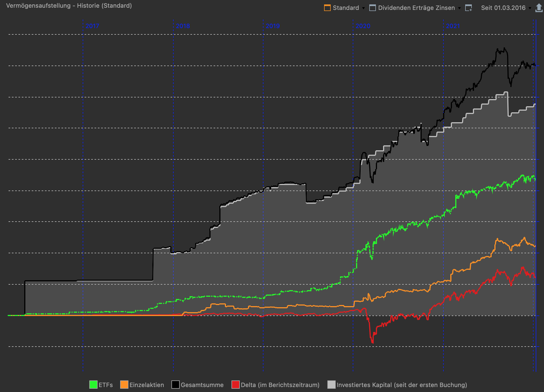Open the Standard view dropdown arrow
This screenshot has height=392, width=544.
[x=363, y=8]
